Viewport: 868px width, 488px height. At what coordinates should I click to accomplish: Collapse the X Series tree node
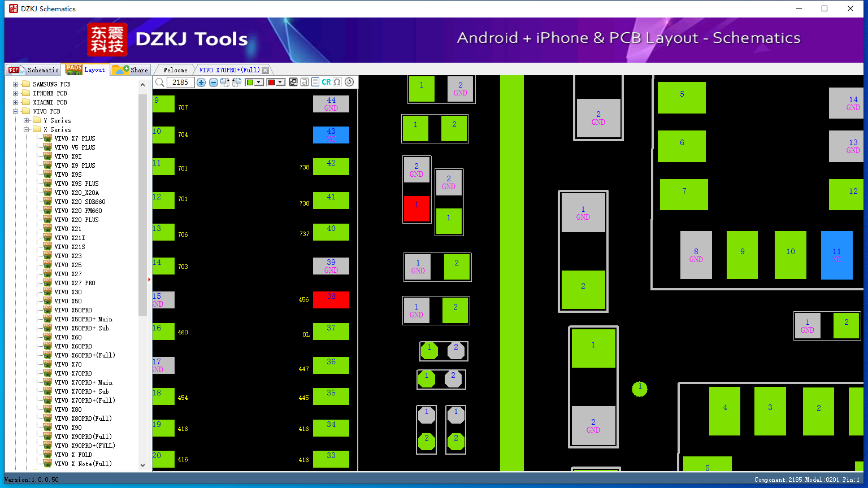point(27,129)
